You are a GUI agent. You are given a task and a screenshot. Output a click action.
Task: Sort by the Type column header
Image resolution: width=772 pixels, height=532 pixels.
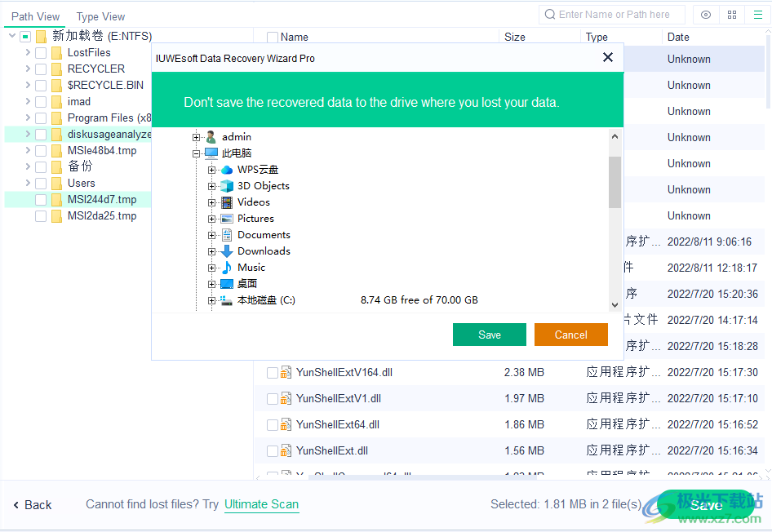coord(597,37)
